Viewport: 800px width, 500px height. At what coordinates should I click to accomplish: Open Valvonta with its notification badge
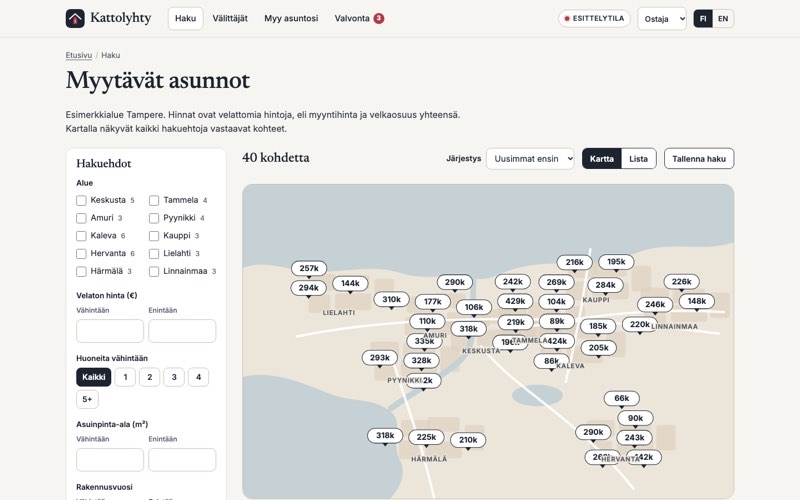coord(359,18)
